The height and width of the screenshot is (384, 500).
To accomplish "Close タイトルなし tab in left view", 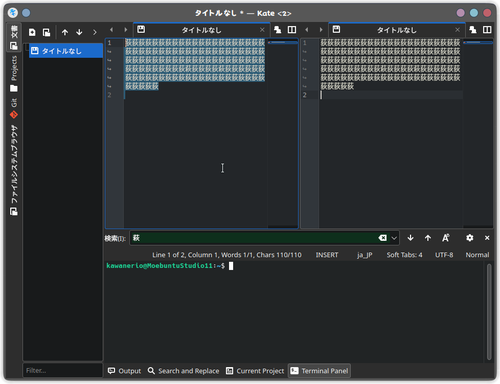I will [x=262, y=30].
